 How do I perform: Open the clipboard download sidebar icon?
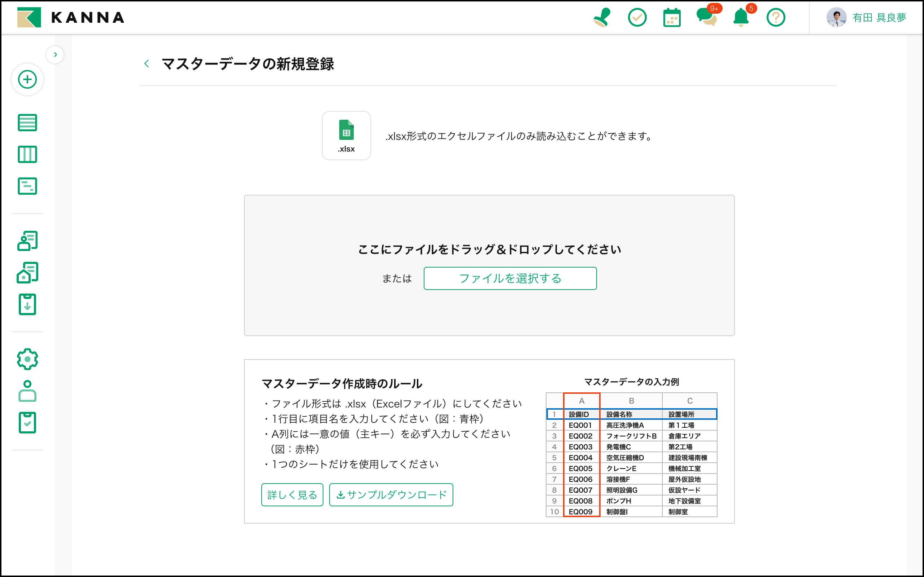pyautogui.click(x=27, y=304)
